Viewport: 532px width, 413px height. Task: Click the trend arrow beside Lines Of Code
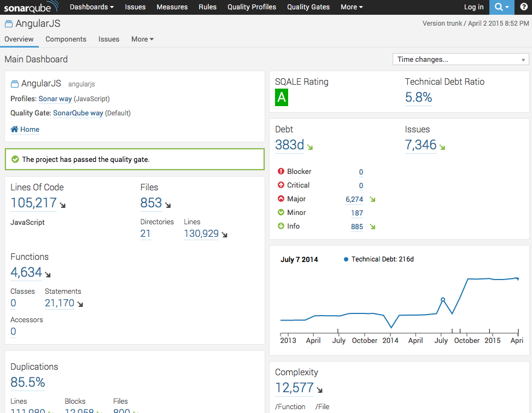click(63, 205)
